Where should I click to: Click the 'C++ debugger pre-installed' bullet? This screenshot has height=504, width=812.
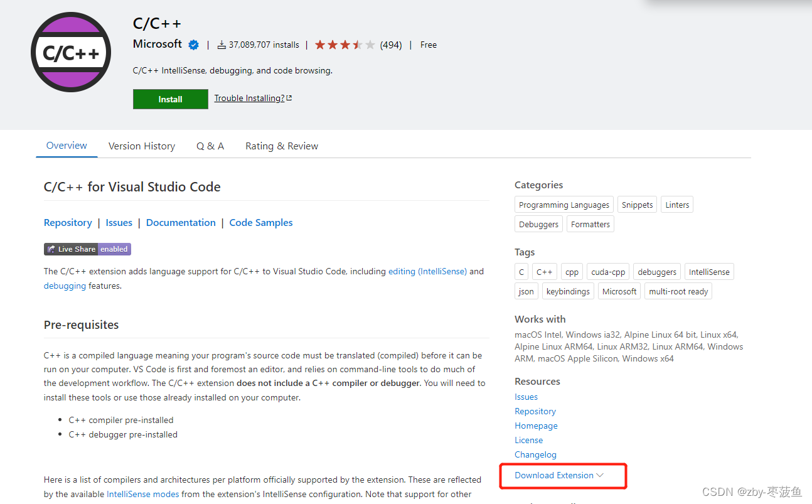(123, 434)
